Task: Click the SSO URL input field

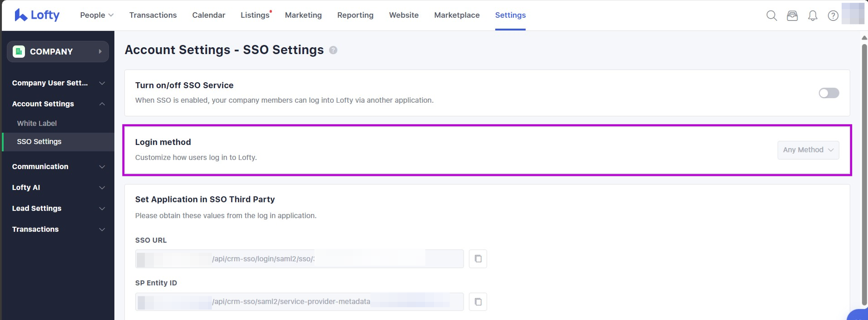Action: click(299, 259)
